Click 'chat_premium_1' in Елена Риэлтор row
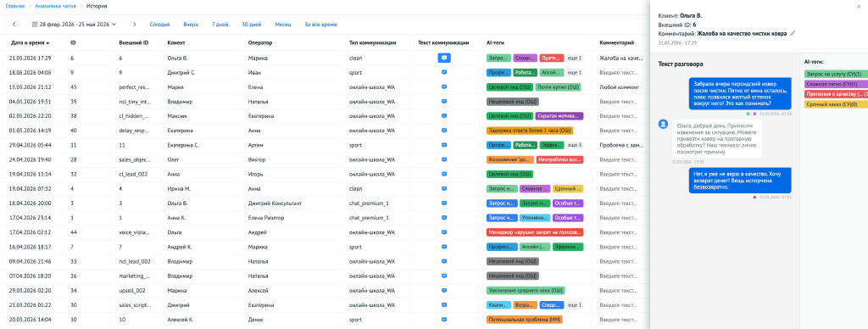868x329 pixels. coord(369,218)
